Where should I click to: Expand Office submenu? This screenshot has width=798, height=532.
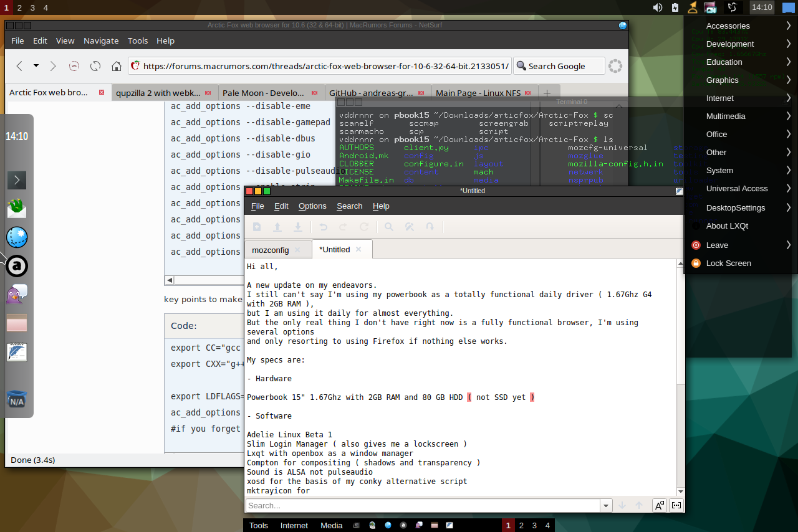coord(741,134)
